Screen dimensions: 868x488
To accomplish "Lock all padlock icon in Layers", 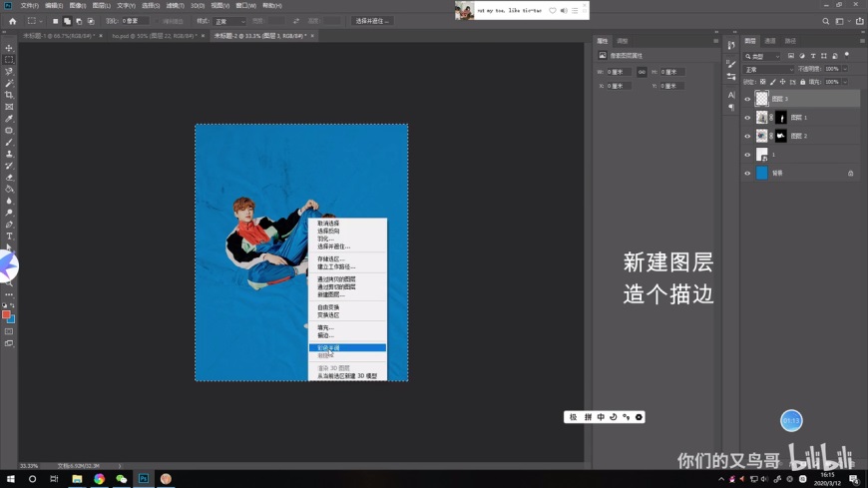I will [x=803, y=82].
